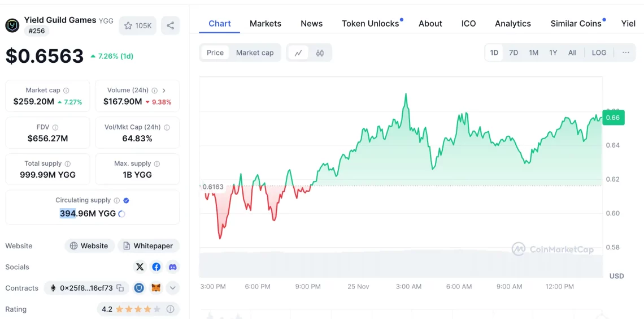Viewport: 644px width, 319px height.
Task: Add Yield Guild Games to watchlist star
Action: (138, 25)
